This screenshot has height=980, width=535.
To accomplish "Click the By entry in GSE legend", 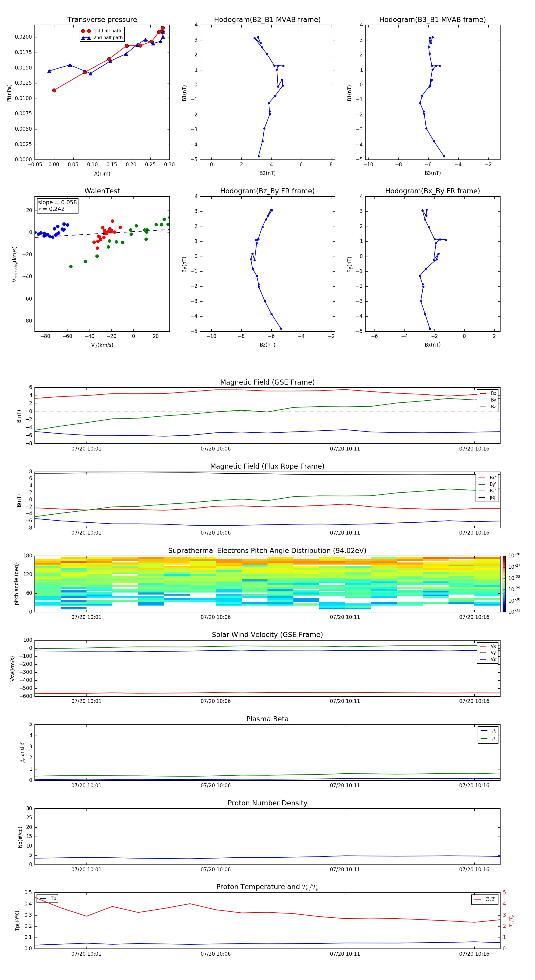I will coord(488,400).
